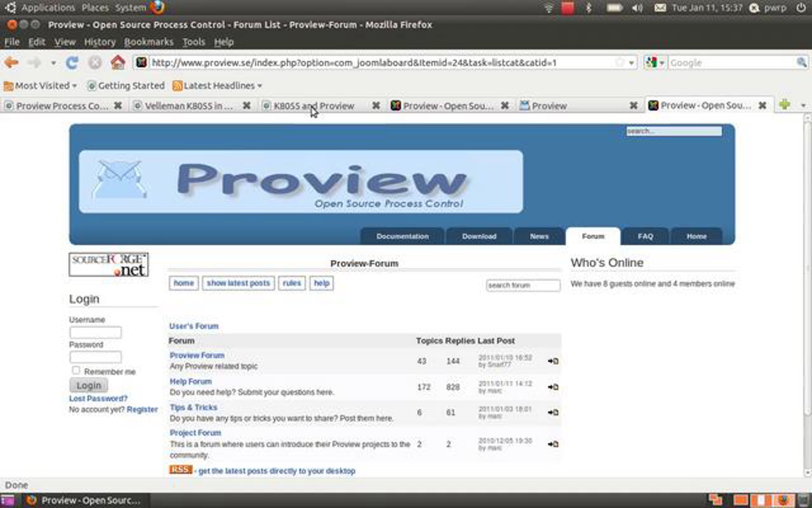Open a new tab with plus icon

coord(785,105)
